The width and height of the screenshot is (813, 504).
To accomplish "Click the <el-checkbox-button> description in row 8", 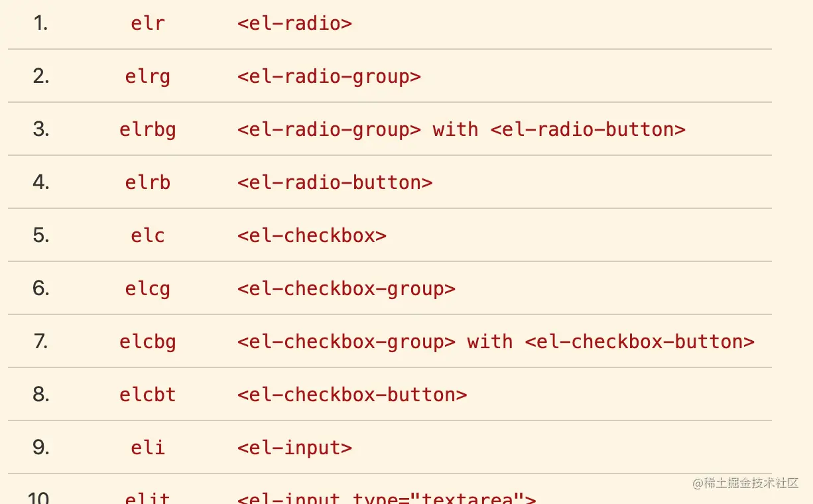I will tap(352, 395).
